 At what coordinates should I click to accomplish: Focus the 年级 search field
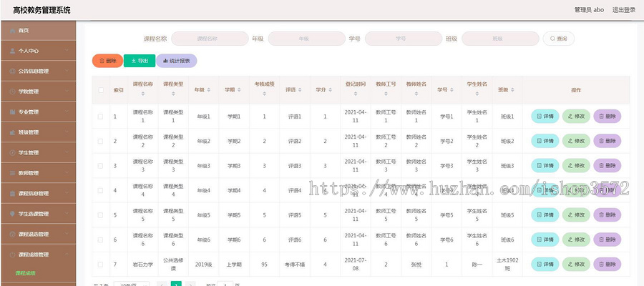pos(307,39)
